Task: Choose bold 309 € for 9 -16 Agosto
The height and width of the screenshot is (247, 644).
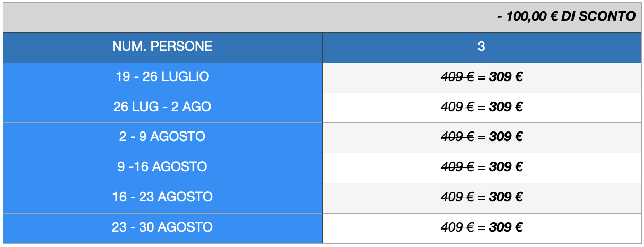Action: (x=506, y=167)
